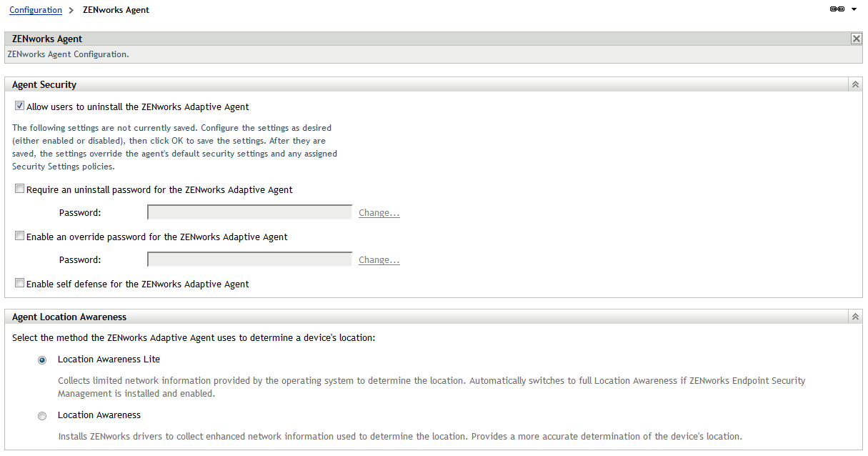Click the uninstall Password input field

(x=249, y=212)
